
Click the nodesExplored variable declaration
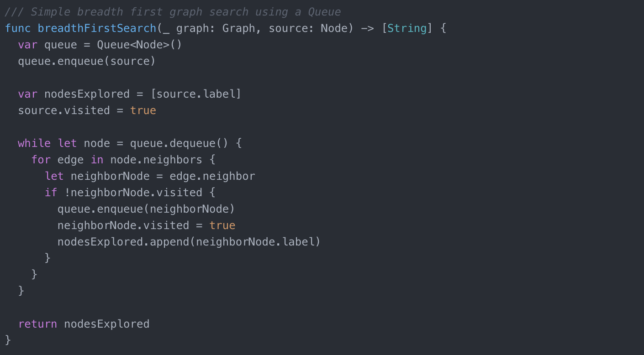click(x=87, y=94)
